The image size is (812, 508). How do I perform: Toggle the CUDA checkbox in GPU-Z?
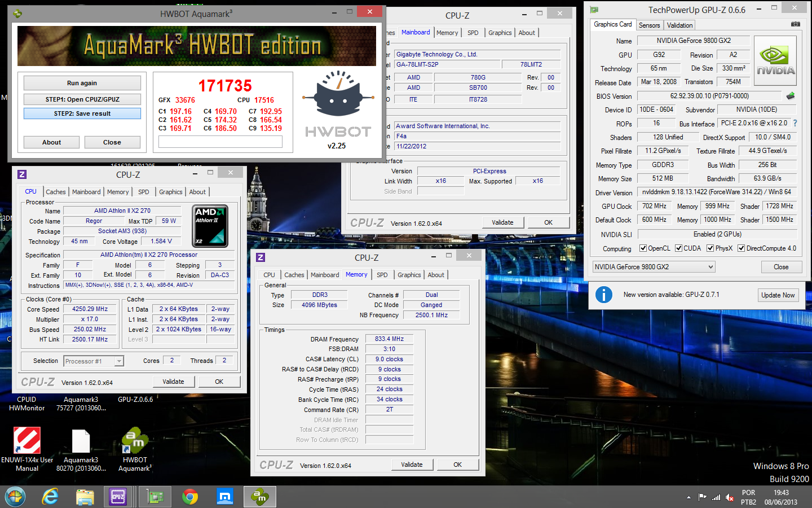[x=679, y=248]
